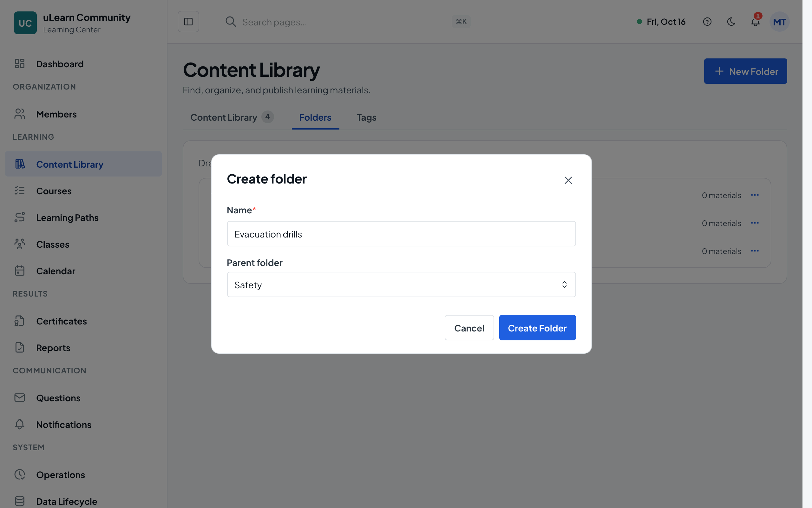Click the Cancel button
812x508 pixels.
click(x=469, y=328)
